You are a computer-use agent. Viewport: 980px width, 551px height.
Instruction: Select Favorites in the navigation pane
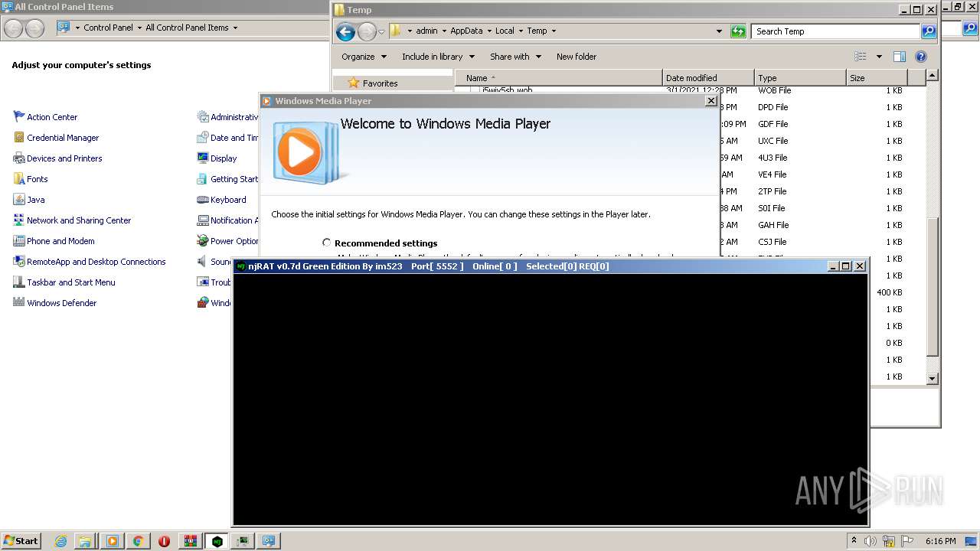click(380, 83)
